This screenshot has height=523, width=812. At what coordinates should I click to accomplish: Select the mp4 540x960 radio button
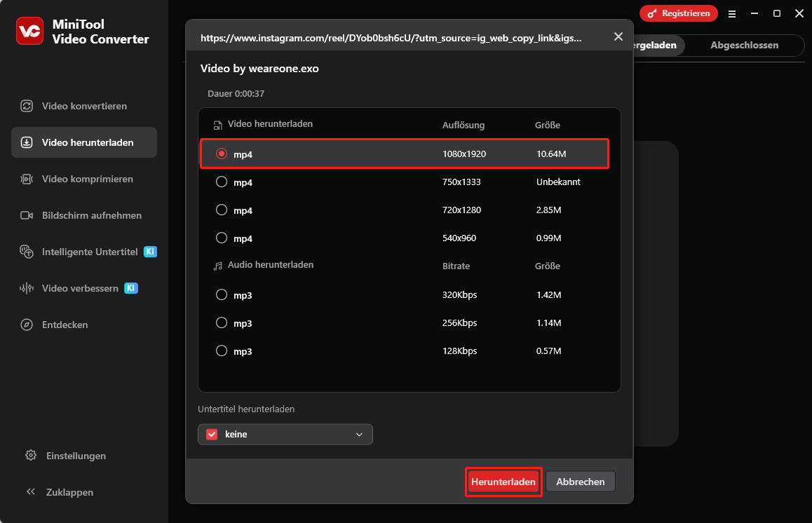(222, 238)
